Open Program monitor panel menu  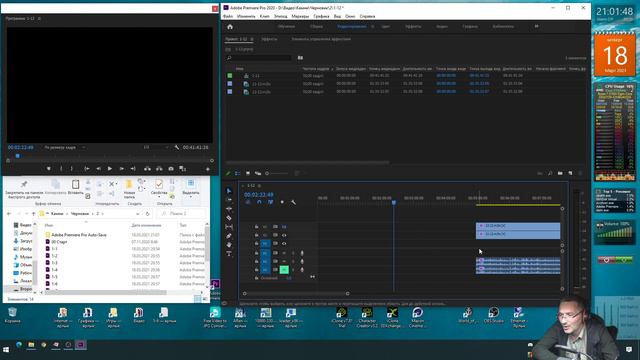[39, 18]
